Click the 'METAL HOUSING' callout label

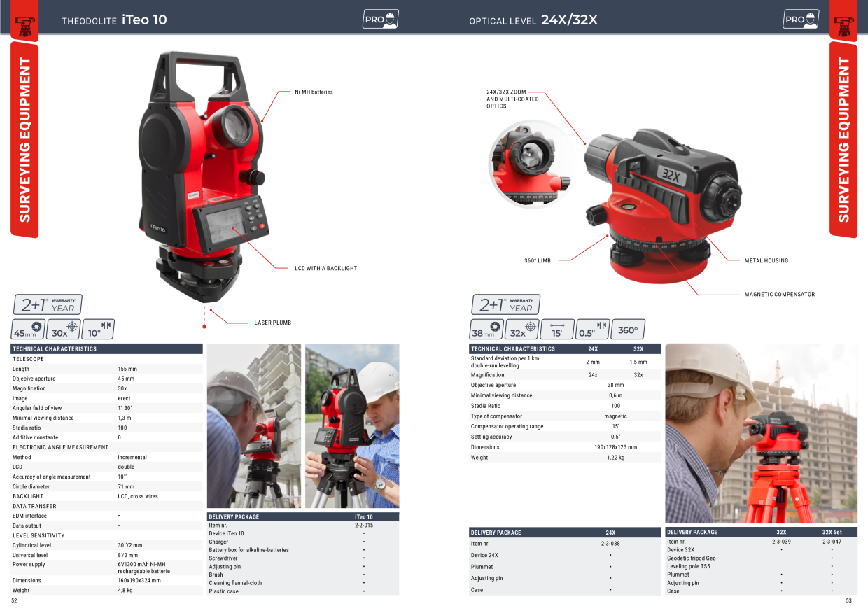[x=766, y=260]
